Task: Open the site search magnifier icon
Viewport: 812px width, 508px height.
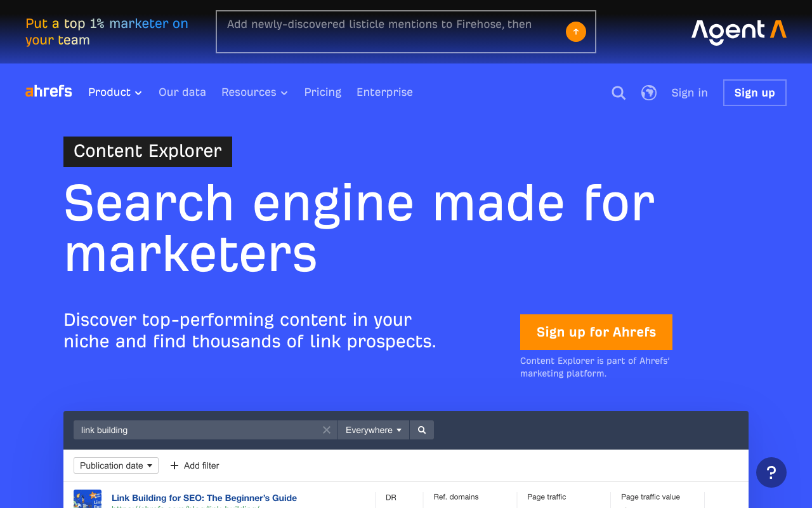Action: (619, 93)
